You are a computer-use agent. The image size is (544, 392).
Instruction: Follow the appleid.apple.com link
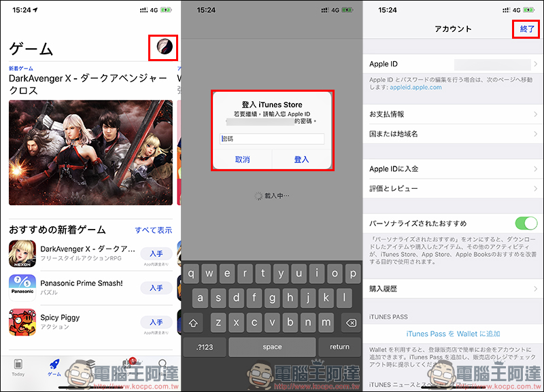pos(415,88)
